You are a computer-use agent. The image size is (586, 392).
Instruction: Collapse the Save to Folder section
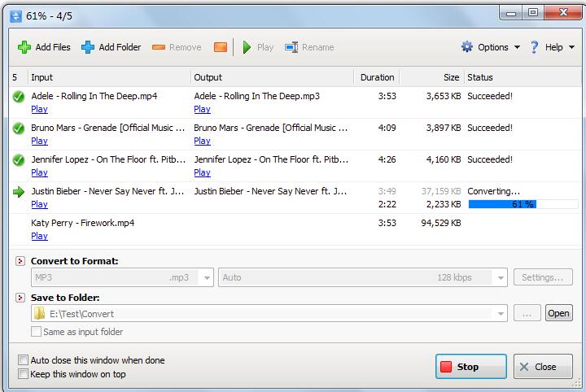[x=20, y=298]
